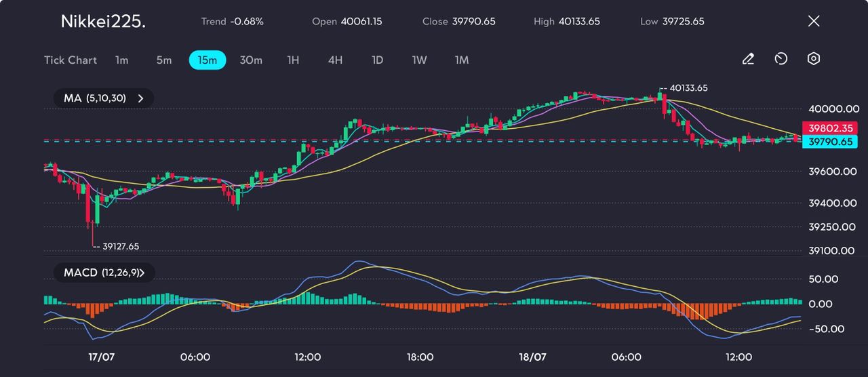The width and height of the screenshot is (868, 377).
Task: Click the pencil drawing tool icon
Action: pyautogui.click(x=748, y=60)
